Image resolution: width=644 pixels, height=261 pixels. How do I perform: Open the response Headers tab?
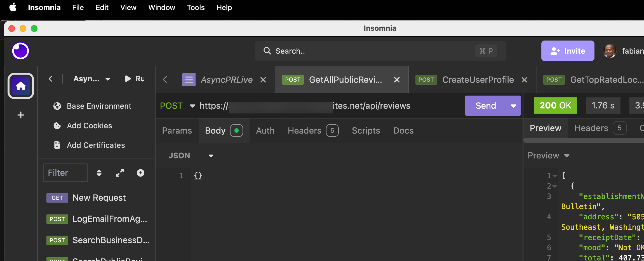pyautogui.click(x=600, y=128)
